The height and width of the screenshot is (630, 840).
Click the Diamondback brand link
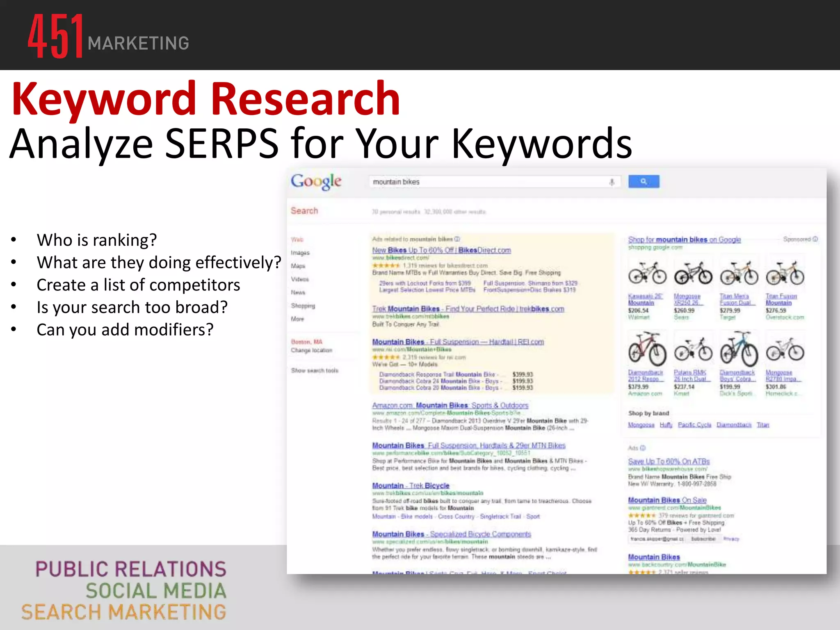pos(734,425)
